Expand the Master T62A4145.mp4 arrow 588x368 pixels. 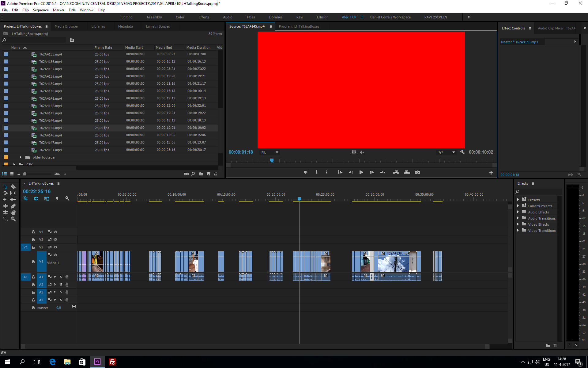(575, 42)
